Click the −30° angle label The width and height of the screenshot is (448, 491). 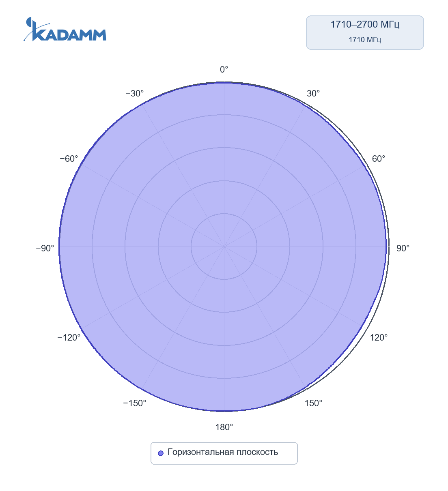pyautogui.click(x=135, y=94)
